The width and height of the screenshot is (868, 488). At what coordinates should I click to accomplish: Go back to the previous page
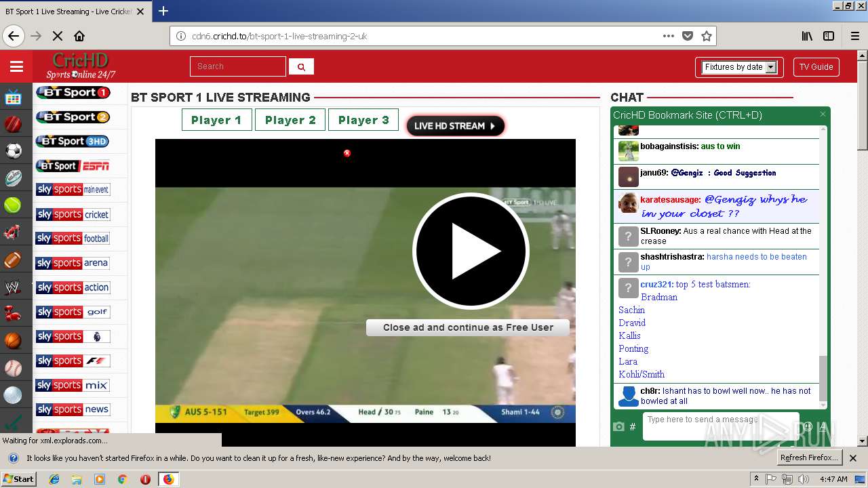pos(14,36)
